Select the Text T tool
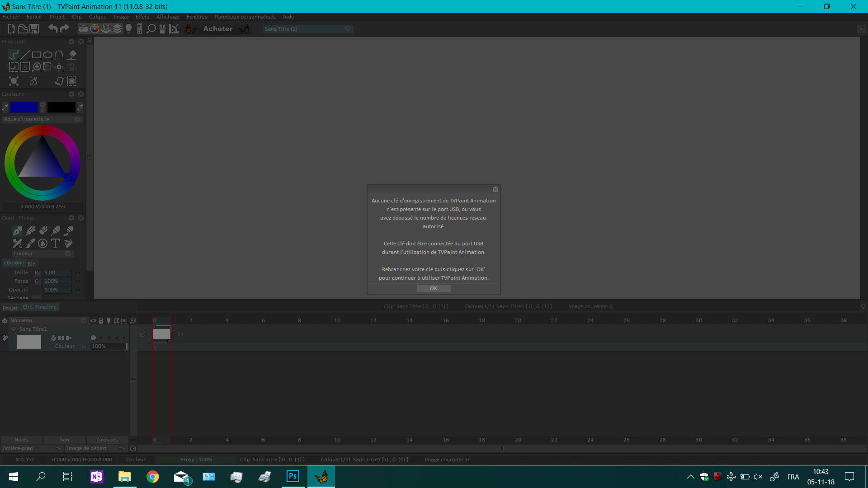Screen dimensions: 868x488 [x=55, y=243]
